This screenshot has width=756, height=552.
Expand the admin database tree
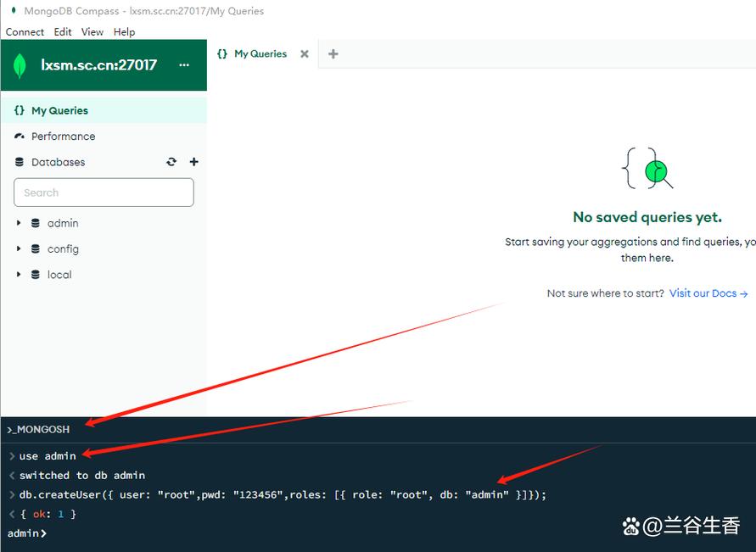19,223
